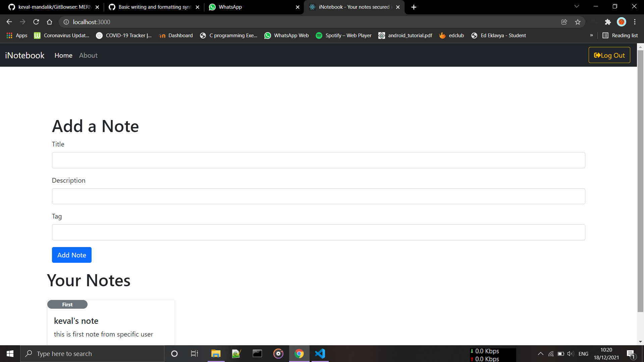
Task: Open Google Chrome profile avatar icon
Action: tap(622, 22)
